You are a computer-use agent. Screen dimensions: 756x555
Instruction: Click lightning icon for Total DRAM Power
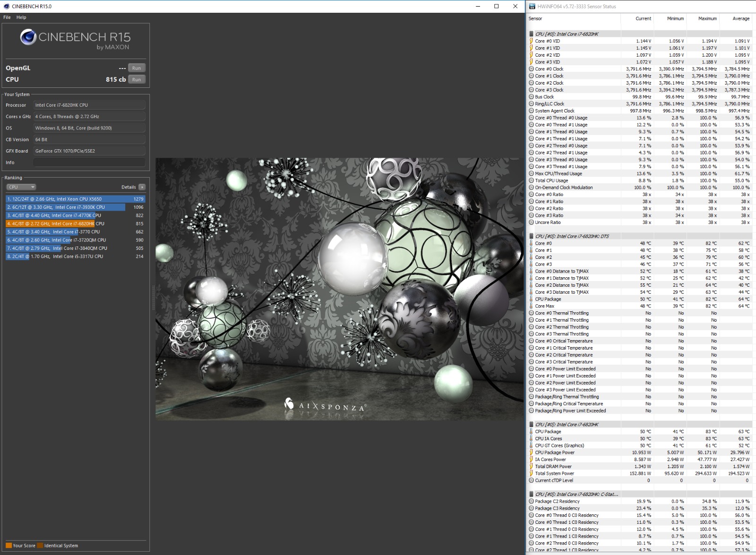[531, 467]
